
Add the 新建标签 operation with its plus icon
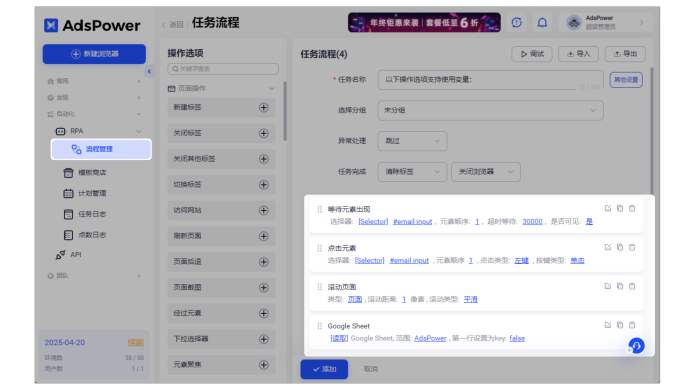tap(264, 108)
